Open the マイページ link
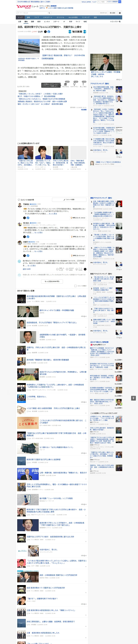This screenshot has height=644, width=138. point(103,13)
